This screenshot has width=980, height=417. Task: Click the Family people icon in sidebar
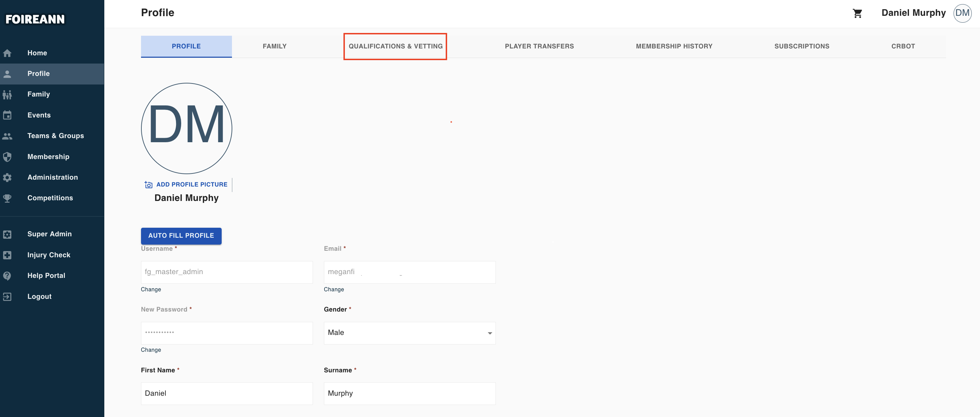(x=7, y=94)
